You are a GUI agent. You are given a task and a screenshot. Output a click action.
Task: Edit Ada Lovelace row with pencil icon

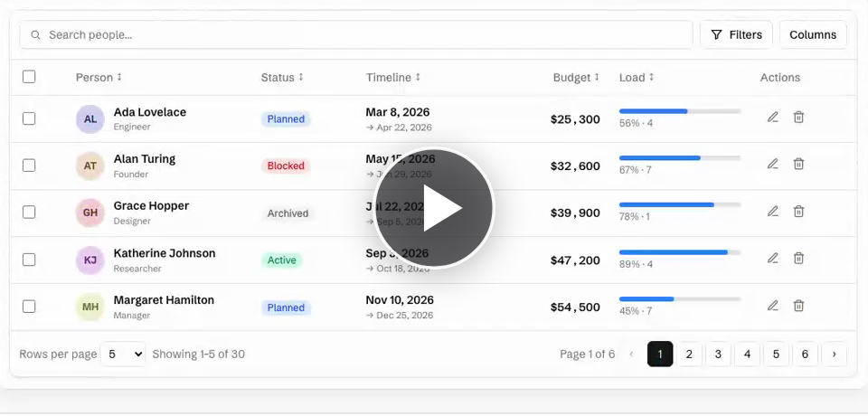point(773,117)
